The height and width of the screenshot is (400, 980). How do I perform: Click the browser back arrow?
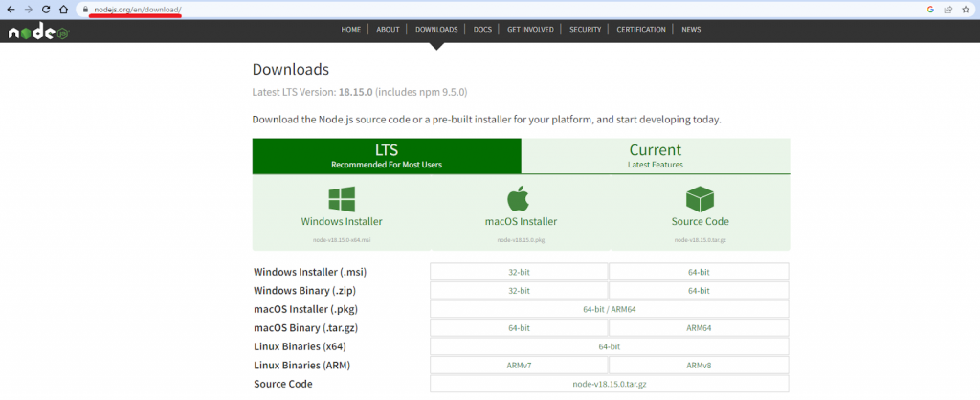9,9
